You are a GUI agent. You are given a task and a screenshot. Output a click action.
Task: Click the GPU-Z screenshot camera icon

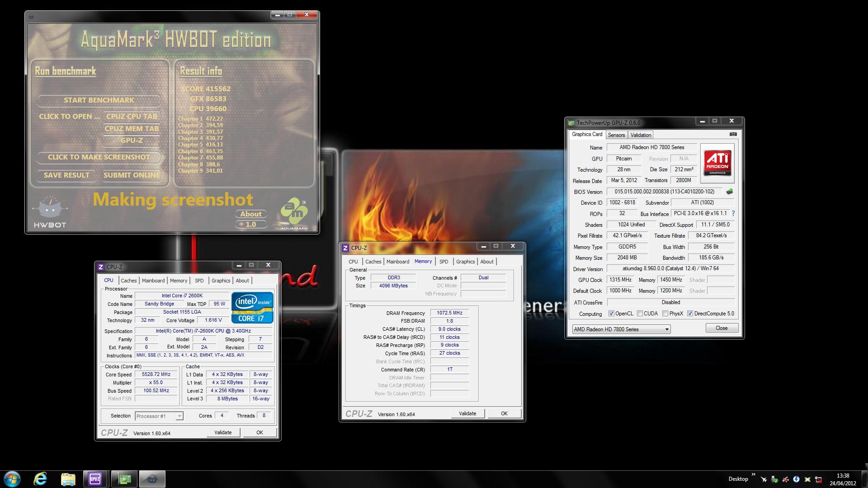733,134
